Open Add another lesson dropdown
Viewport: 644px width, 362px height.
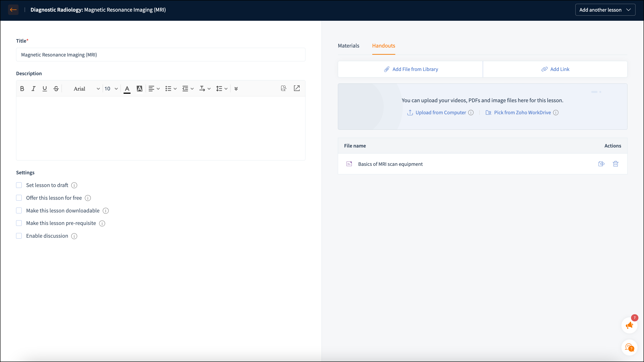click(x=605, y=10)
